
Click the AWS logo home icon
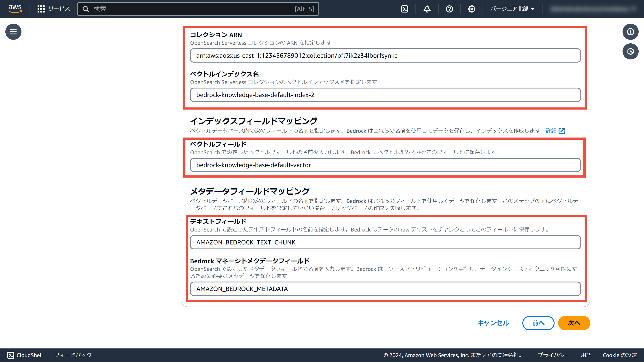click(x=15, y=9)
